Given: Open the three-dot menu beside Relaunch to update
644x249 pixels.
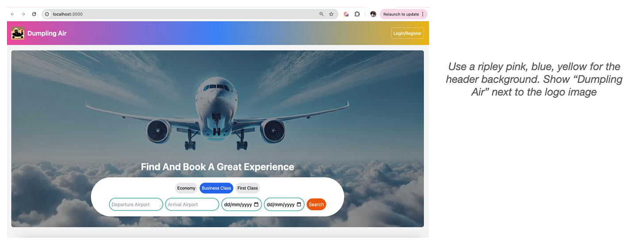Looking at the screenshot, I should (x=423, y=14).
